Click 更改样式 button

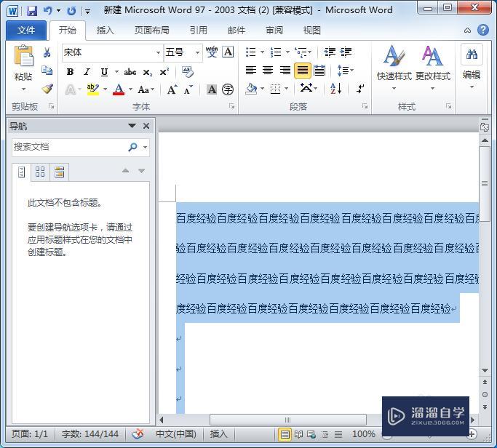(x=433, y=67)
